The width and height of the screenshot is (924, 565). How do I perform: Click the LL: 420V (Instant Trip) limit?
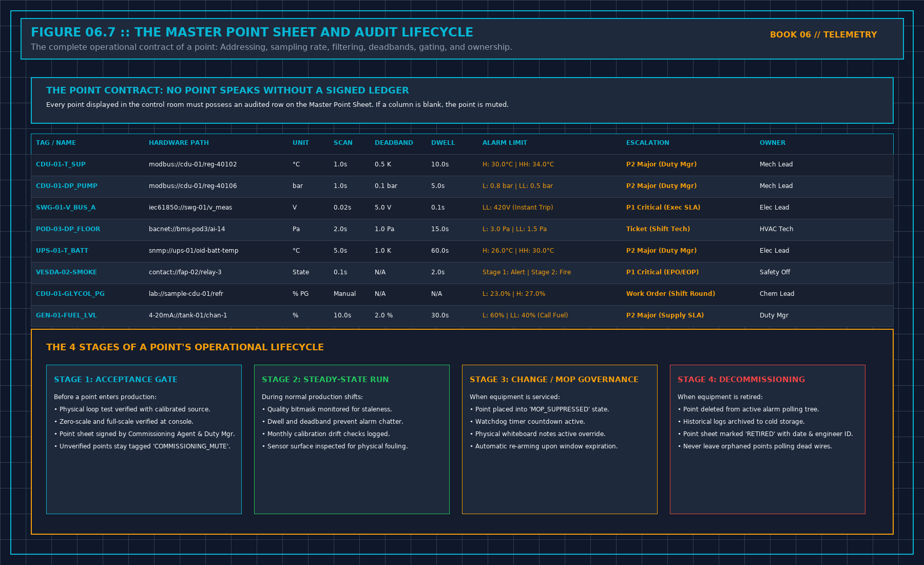(517, 208)
